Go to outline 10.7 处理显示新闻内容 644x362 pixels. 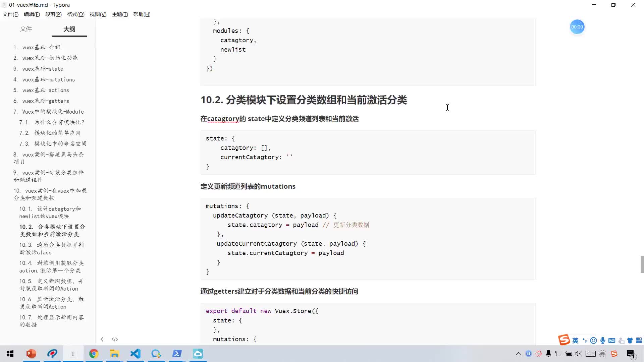pos(52,321)
